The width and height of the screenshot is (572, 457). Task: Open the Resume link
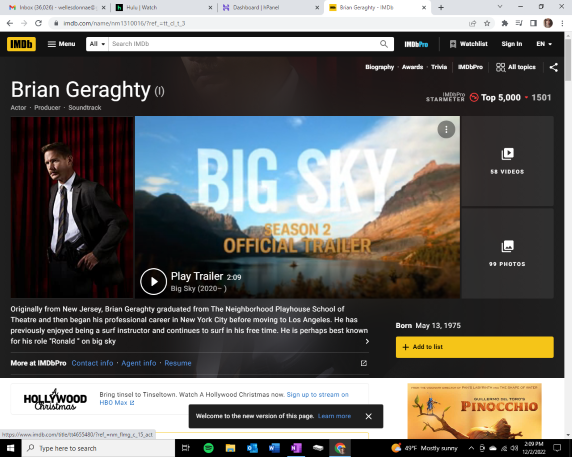(x=178, y=363)
